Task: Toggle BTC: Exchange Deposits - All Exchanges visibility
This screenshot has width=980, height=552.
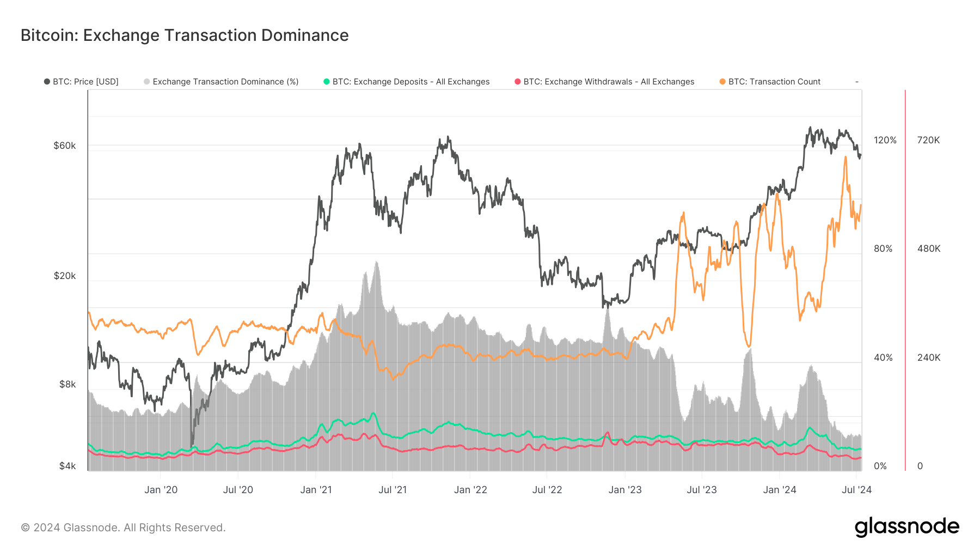Action: tap(411, 82)
